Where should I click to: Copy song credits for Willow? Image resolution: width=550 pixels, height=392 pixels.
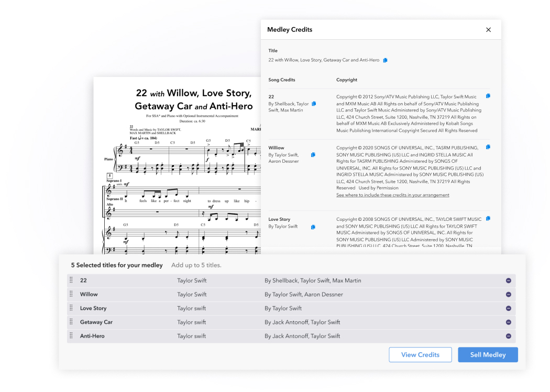(x=313, y=154)
